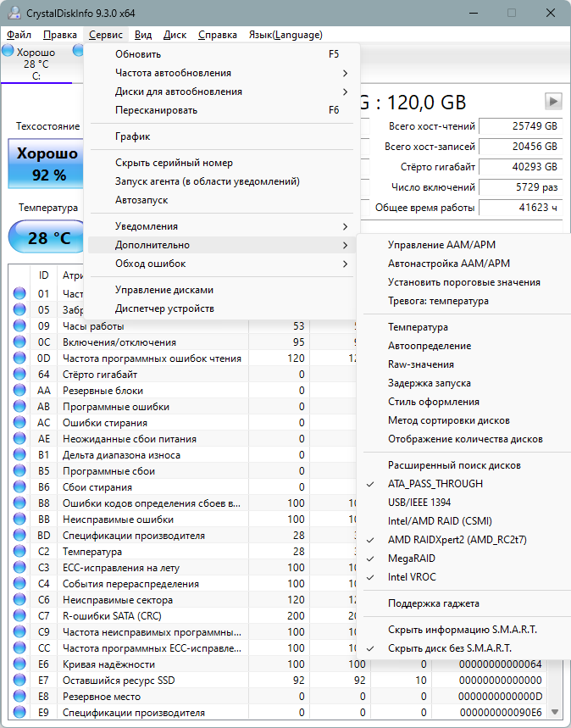Expand the Обход ошибок submenu
This screenshot has width=571, height=728.
click(x=222, y=264)
